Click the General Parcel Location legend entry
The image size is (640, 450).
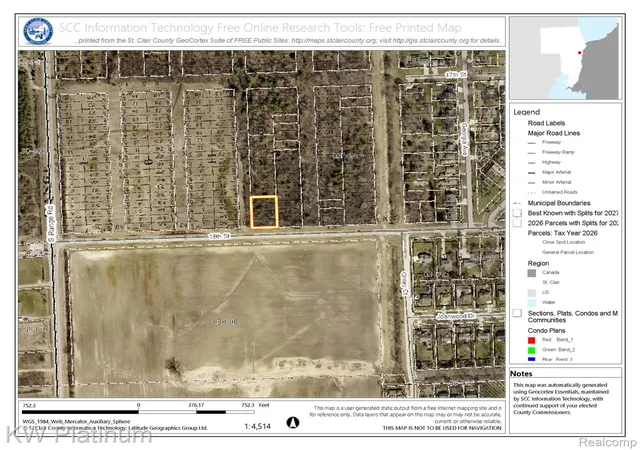click(568, 252)
